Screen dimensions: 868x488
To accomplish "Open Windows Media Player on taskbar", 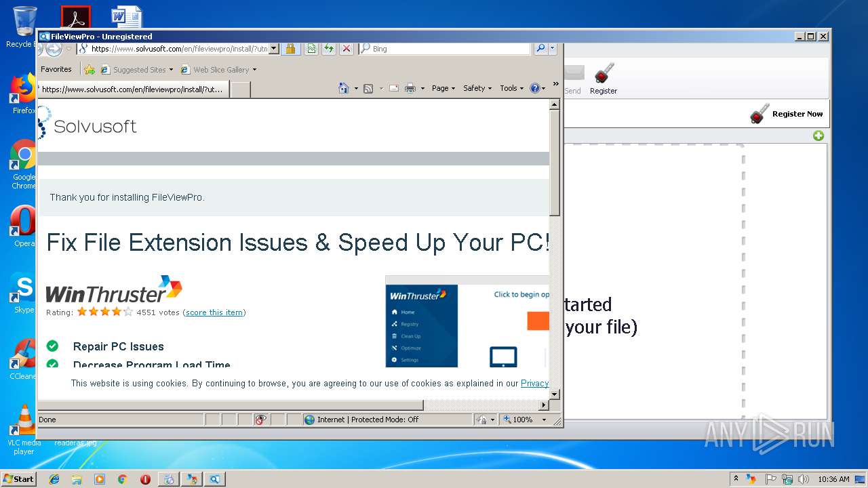I will tap(100, 479).
